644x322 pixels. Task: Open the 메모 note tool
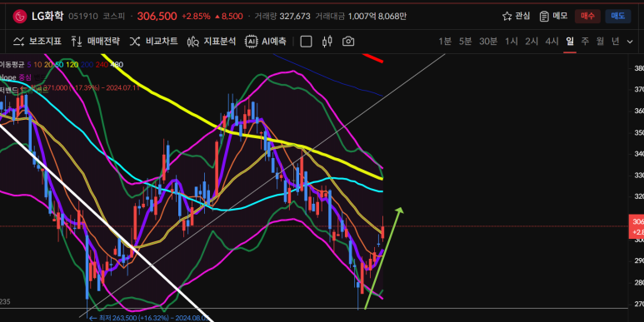[553, 16]
